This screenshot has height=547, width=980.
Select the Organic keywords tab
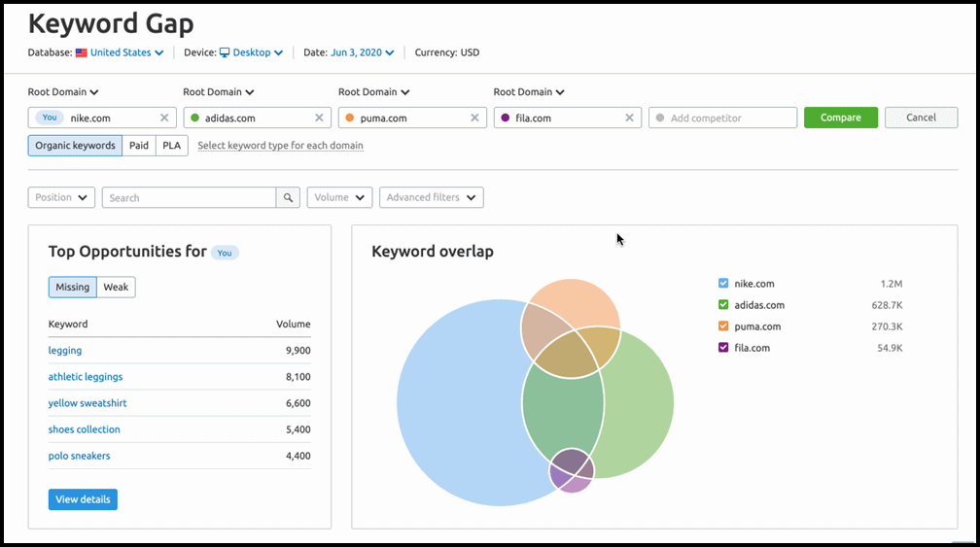pyautogui.click(x=75, y=146)
